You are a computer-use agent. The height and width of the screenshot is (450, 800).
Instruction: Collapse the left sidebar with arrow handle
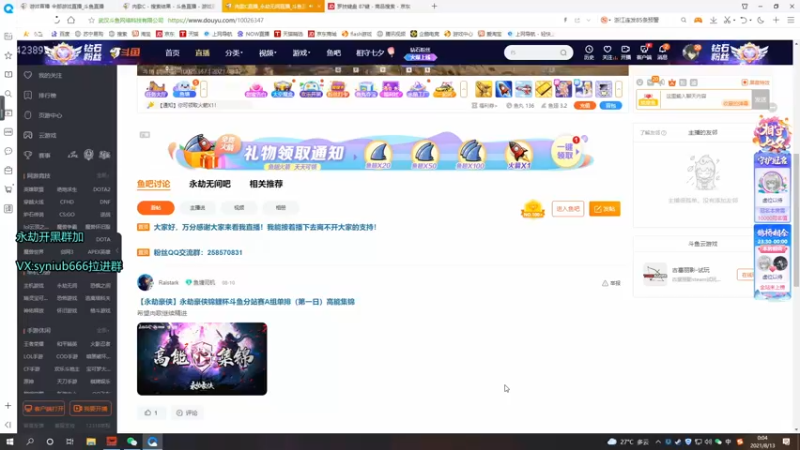coord(117,251)
